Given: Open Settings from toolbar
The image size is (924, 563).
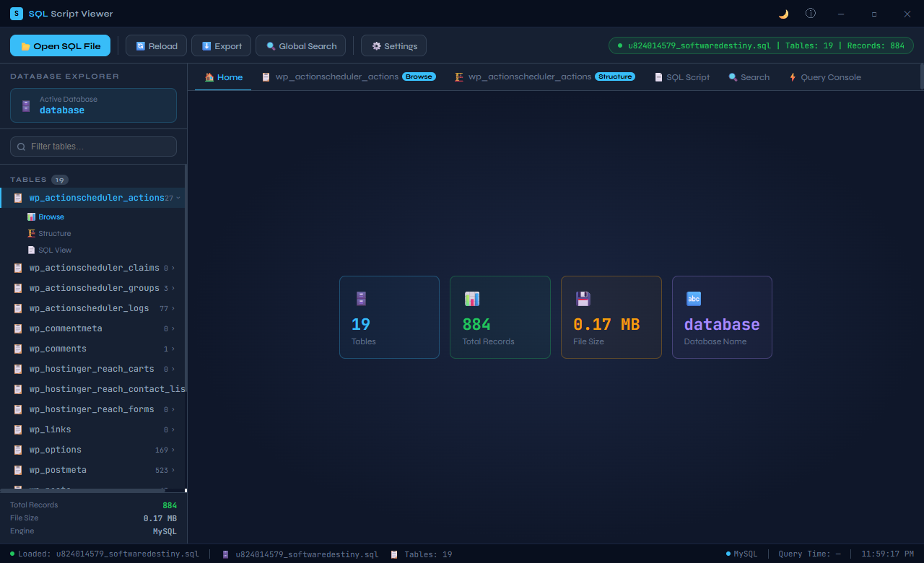Looking at the screenshot, I should 394,45.
